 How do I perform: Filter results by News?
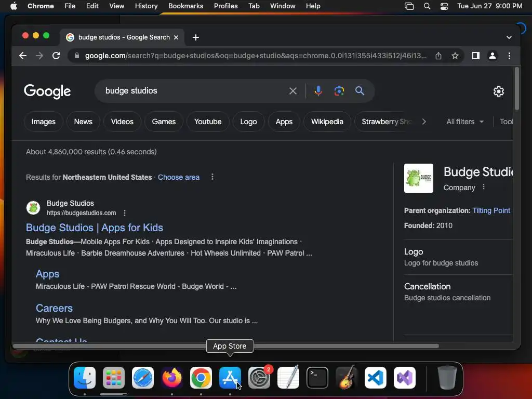(x=83, y=122)
